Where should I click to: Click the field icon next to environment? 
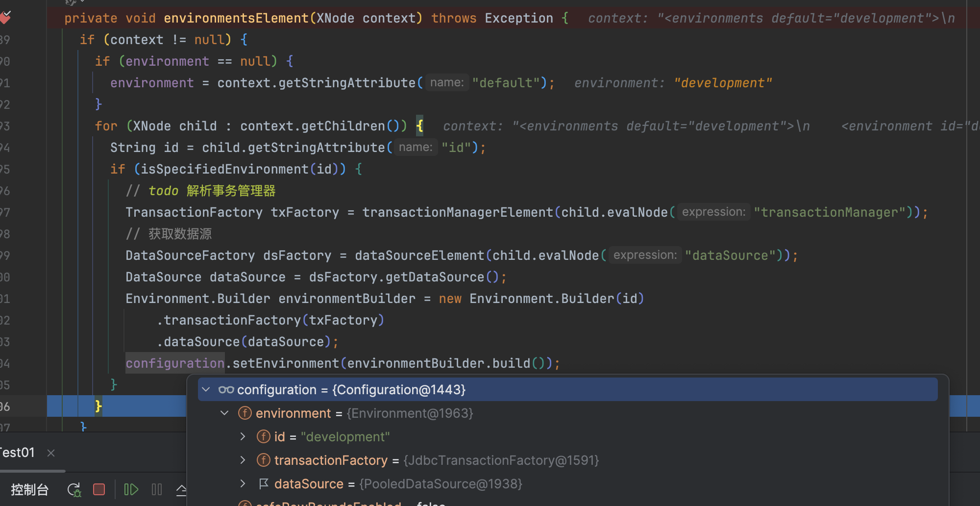pos(245,413)
